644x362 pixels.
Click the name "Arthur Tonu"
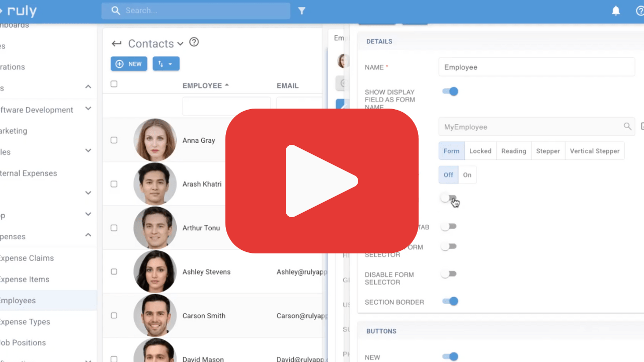click(x=201, y=228)
